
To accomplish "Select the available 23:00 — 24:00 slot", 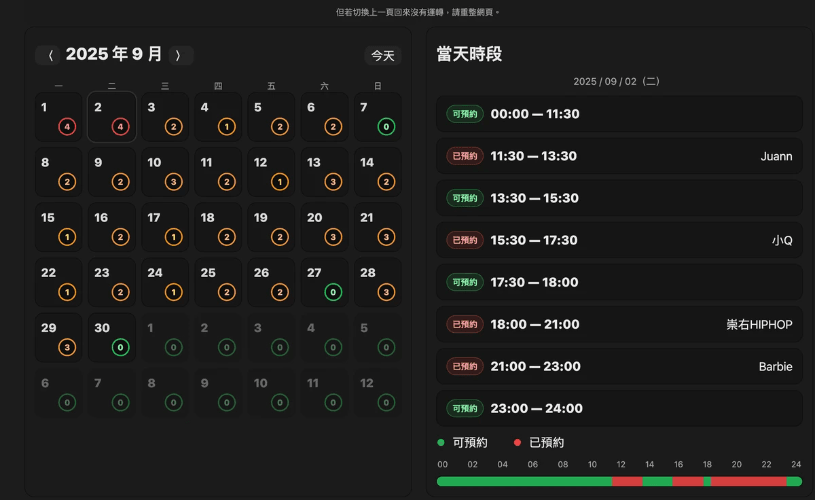I will (619, 408).
